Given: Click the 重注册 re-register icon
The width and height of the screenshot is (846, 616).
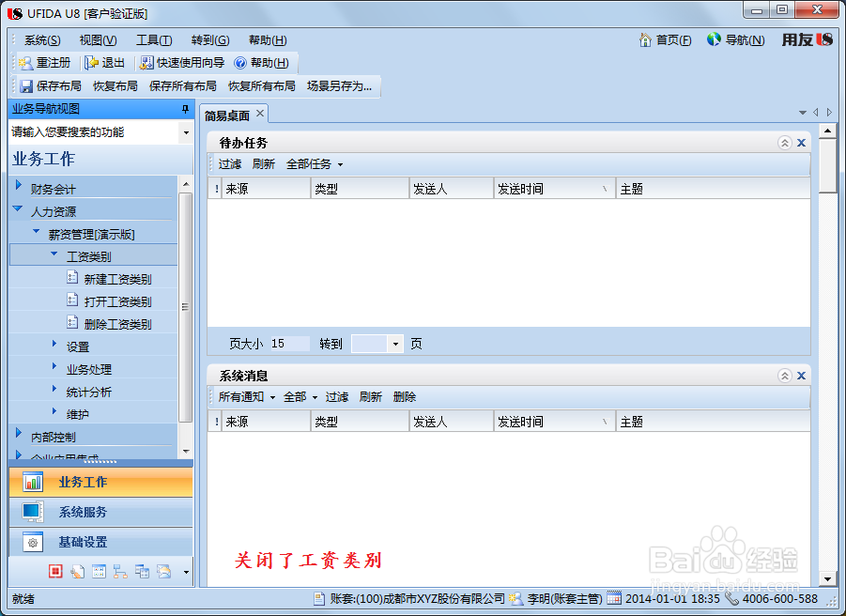Looking at the screenshot, I should tap(25, 63).
